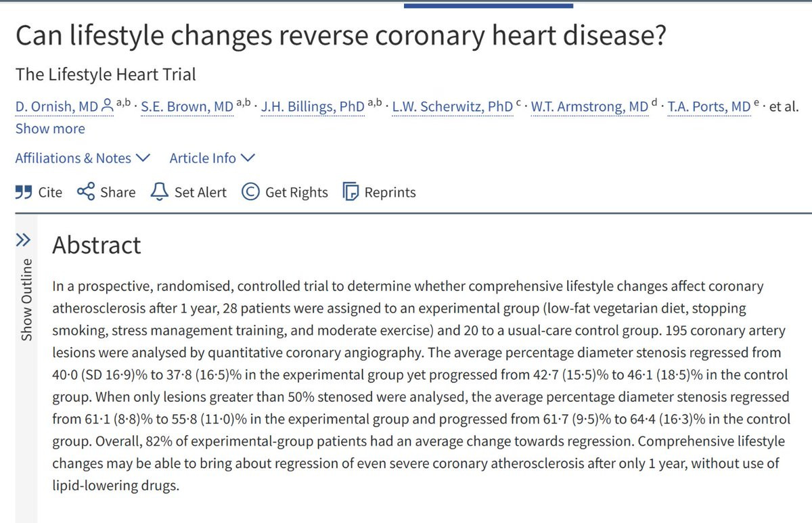
Task: Click the Cite quotation-mark icon
Action: coord(24,192)
